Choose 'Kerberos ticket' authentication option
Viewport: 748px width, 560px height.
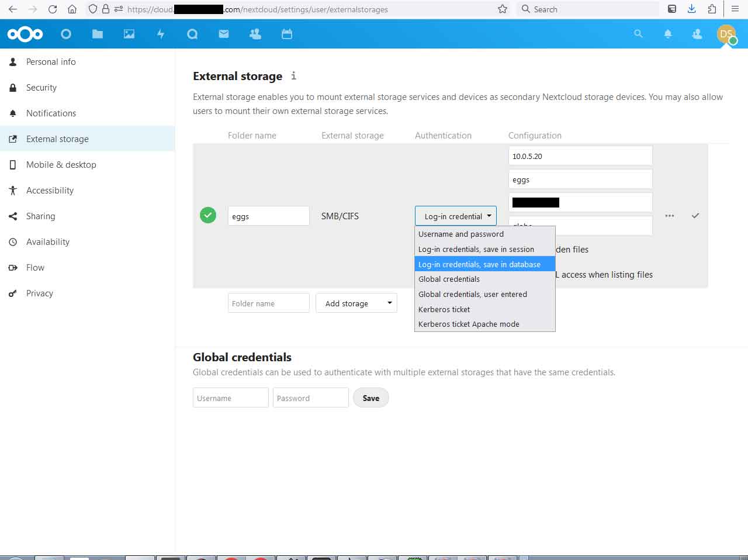point(444,309)
